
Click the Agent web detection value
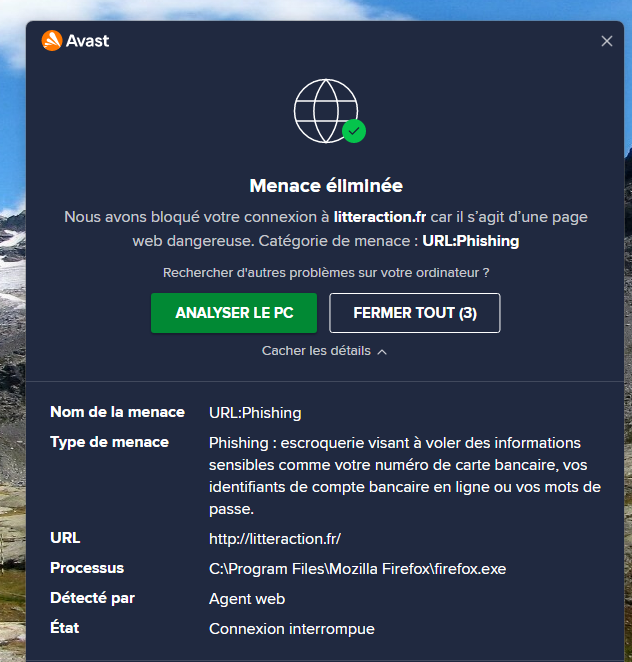[247, 599]
